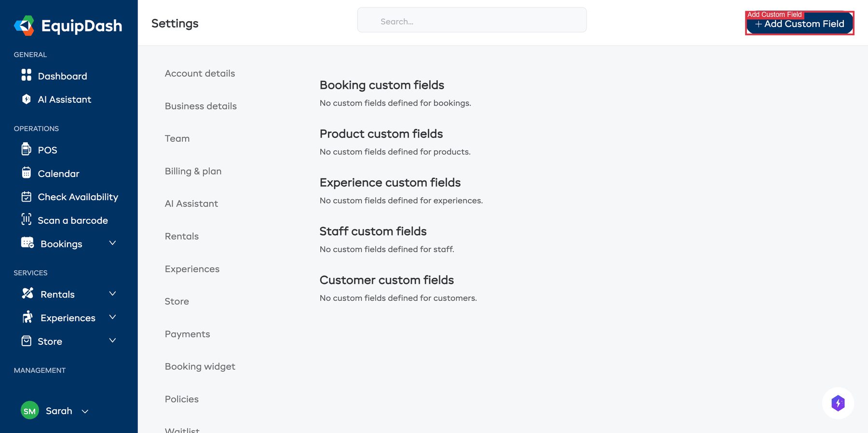Click the Experiences hiker icon in sidebar
868x433 pixels.
(x=27, y=317)
